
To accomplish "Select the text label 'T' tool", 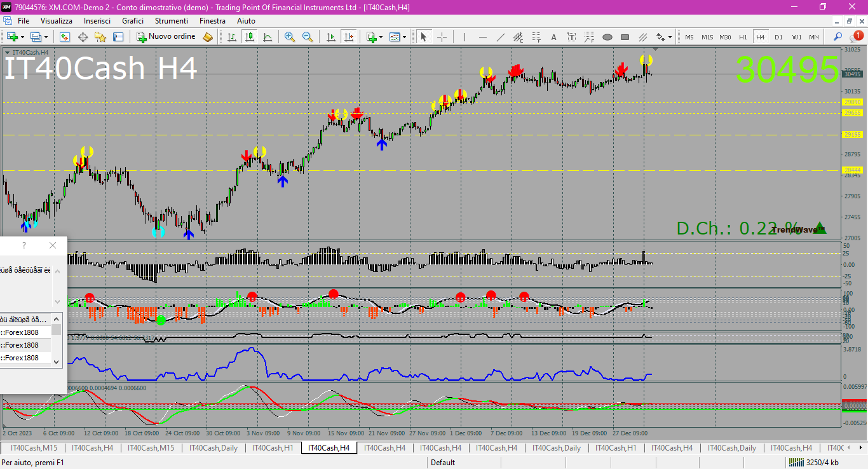I will [571, 37].
